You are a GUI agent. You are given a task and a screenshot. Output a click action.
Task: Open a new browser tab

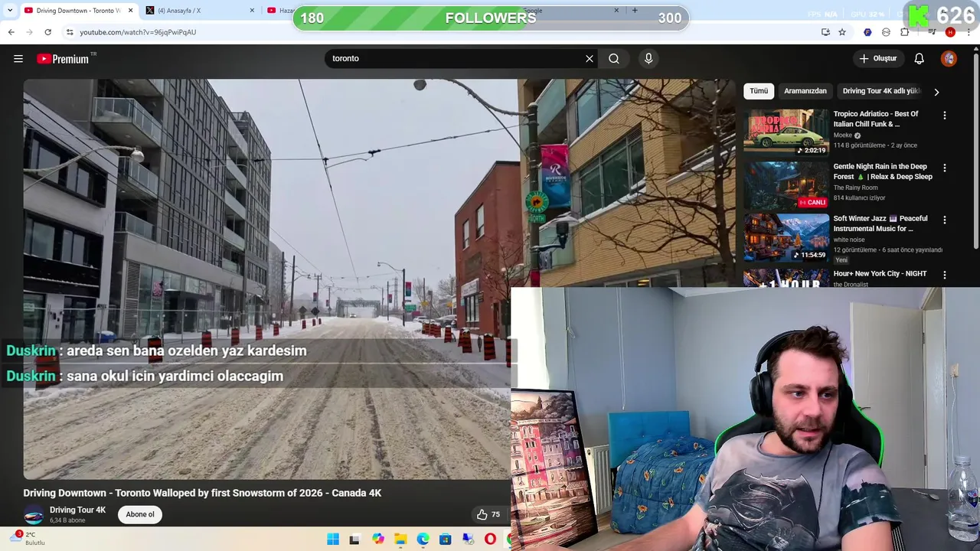[635, 11]
